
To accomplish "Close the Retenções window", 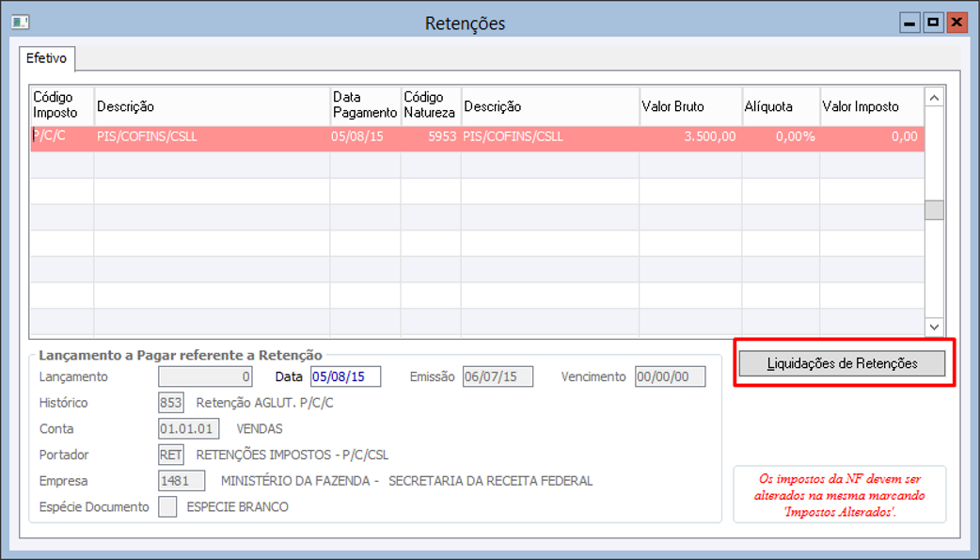I will point(956,24).
